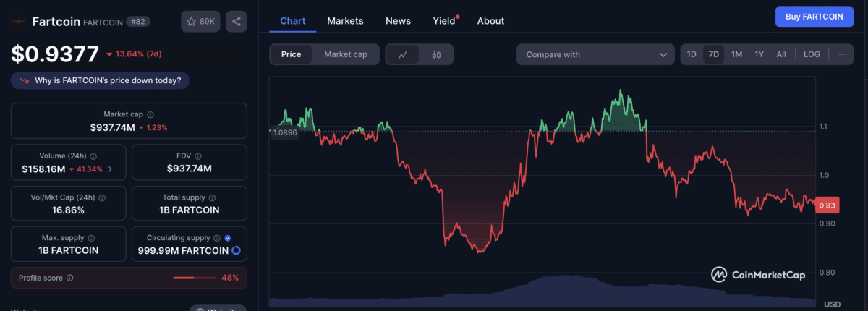868x311 pixels.
Task: Select the Price chart toggle
Action: pyautogui.click(x=292, y=54)
